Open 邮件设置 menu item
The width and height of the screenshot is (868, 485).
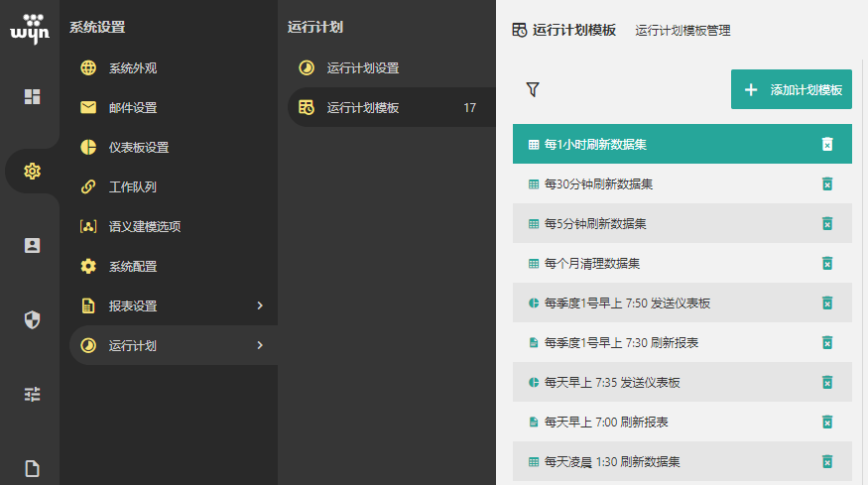tap(133, 108)
